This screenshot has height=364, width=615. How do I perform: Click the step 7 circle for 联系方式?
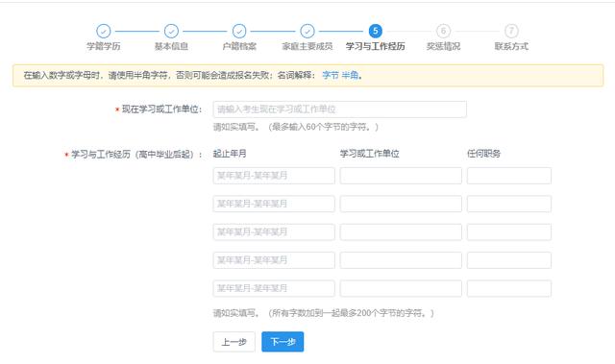pyautogui.click(x=511, y=31)
